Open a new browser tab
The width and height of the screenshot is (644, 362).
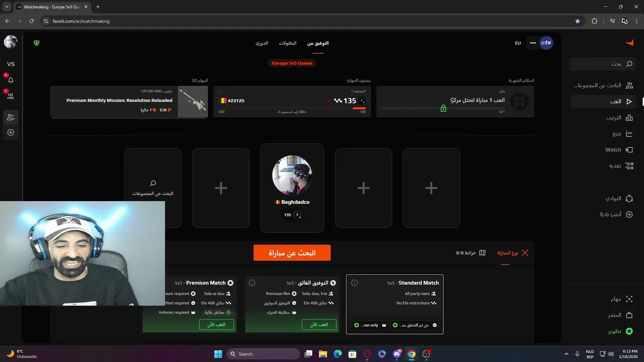pos(98,7)
